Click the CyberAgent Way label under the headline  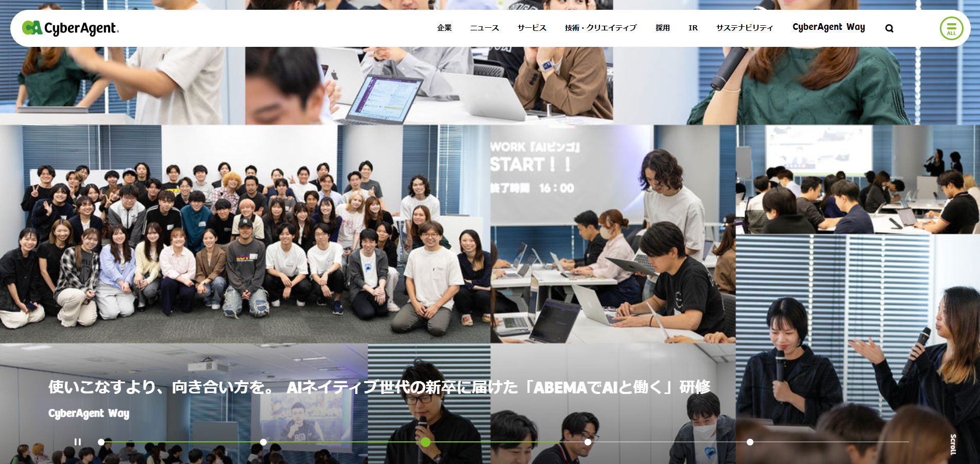pyautogui.click(x=89, y=414)
